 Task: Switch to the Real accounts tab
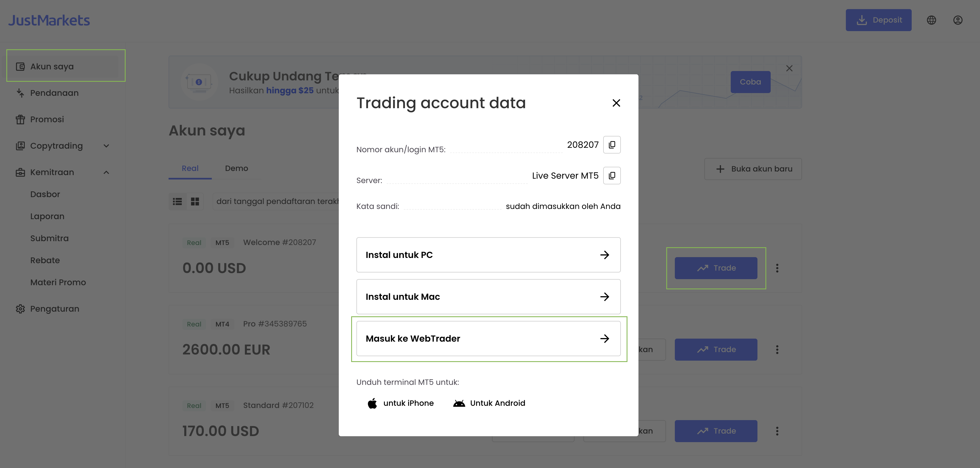190,168
